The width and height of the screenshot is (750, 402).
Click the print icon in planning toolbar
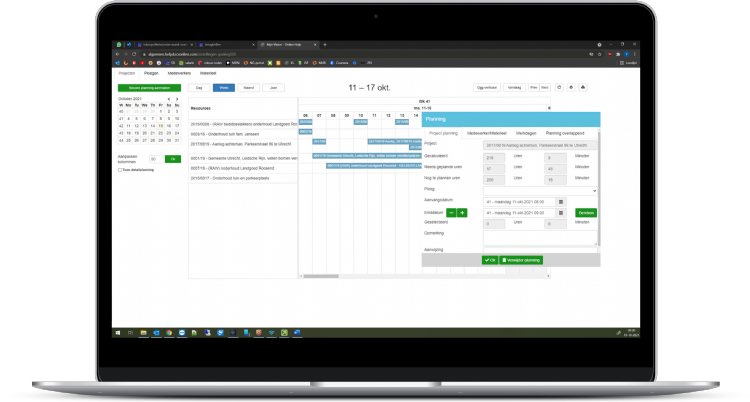583,88
